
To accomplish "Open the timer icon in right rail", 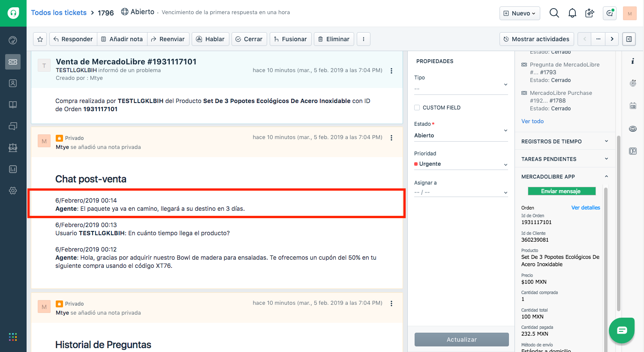I will click(633, 83).
